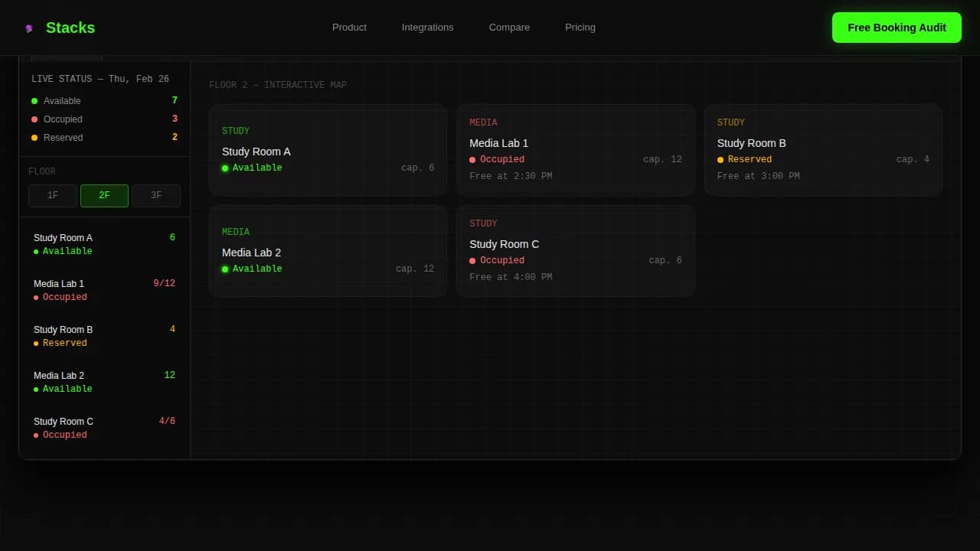This screenshot has width=980, height=551.
Task: Open the Media Lab 2 map card
Action: (328, 251)
